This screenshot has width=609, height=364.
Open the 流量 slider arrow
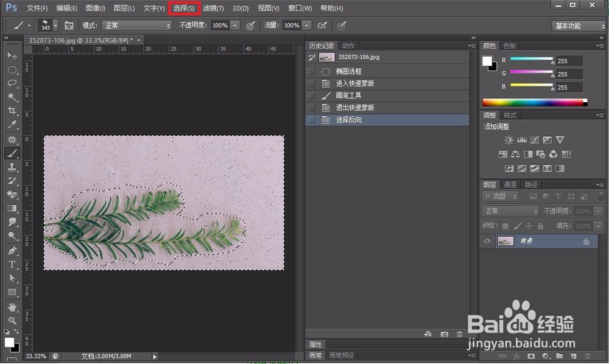pos(307,26)
